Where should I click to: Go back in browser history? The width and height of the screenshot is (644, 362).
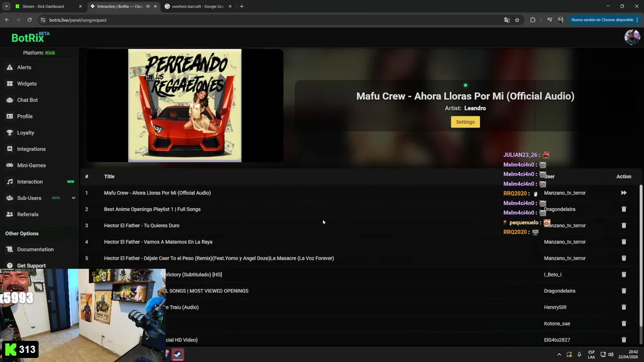coord(7,20)
